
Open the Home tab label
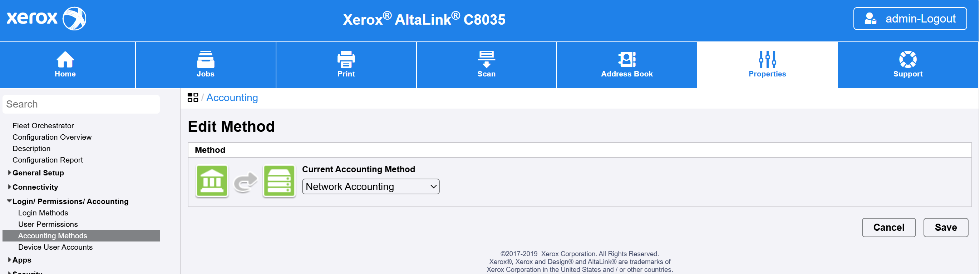point(65,74)
